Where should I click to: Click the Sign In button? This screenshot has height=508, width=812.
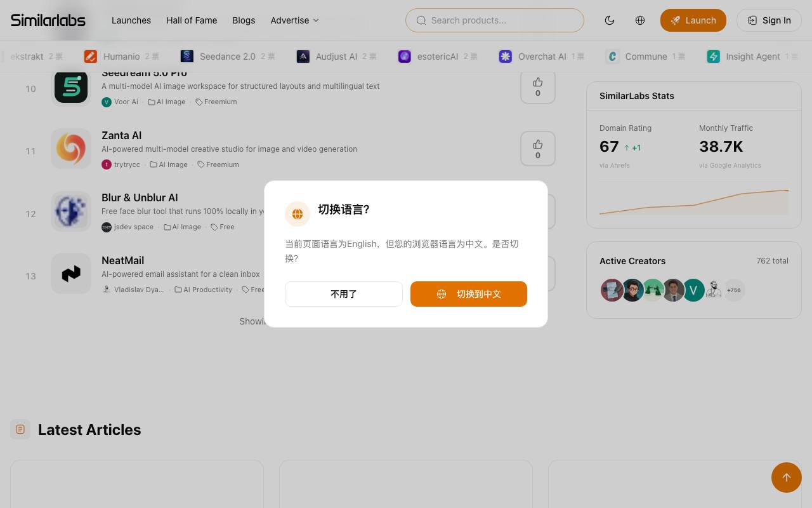tap(769, 20)
